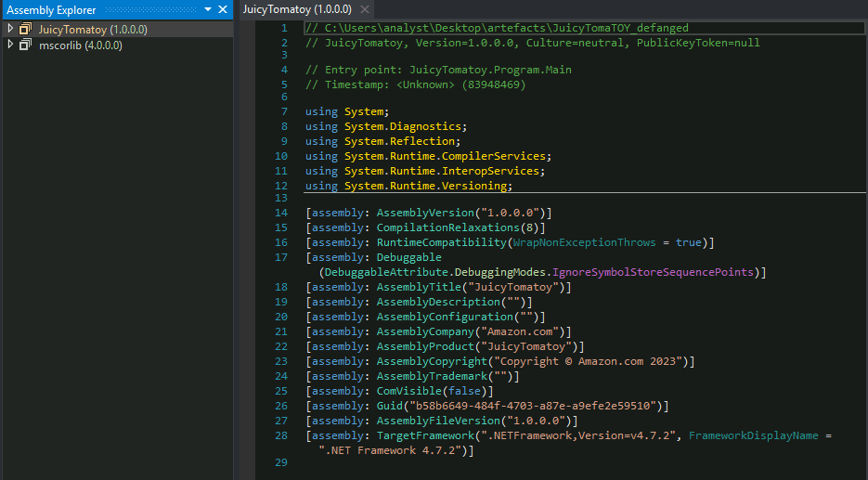Close the Assembly Explorer panel
Viewport: 868px width, 480px height.
223,9
